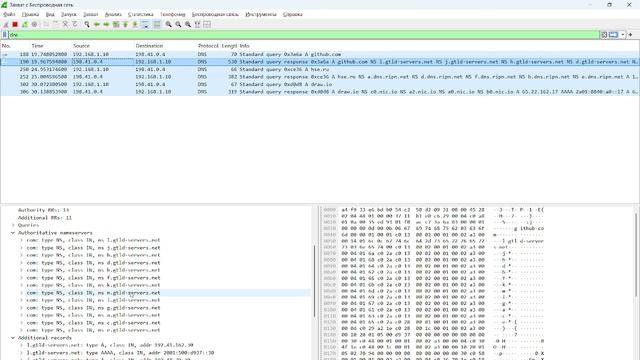The height and width of the screenshot is (360, 640).
Task: Restart the current capture with the green fin
Action: tap(25, 24)
